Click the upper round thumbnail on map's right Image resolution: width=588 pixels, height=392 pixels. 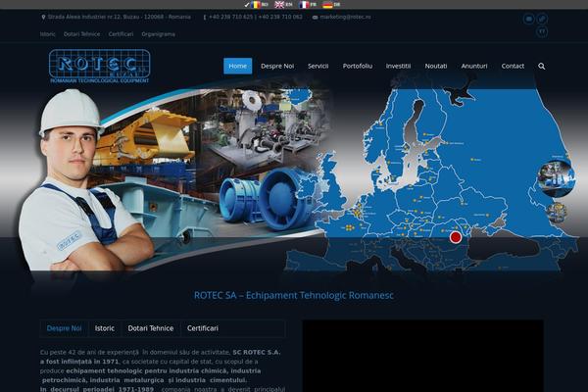tap(556, 178)
